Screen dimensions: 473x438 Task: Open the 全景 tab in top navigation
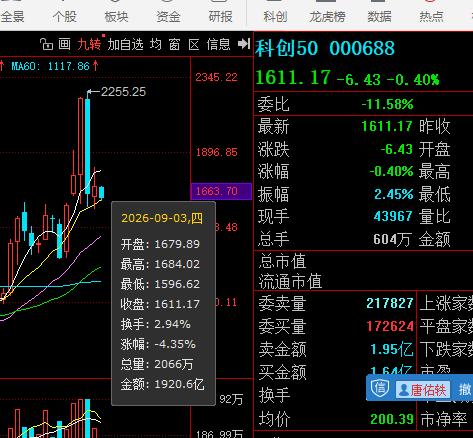point(12,16)
